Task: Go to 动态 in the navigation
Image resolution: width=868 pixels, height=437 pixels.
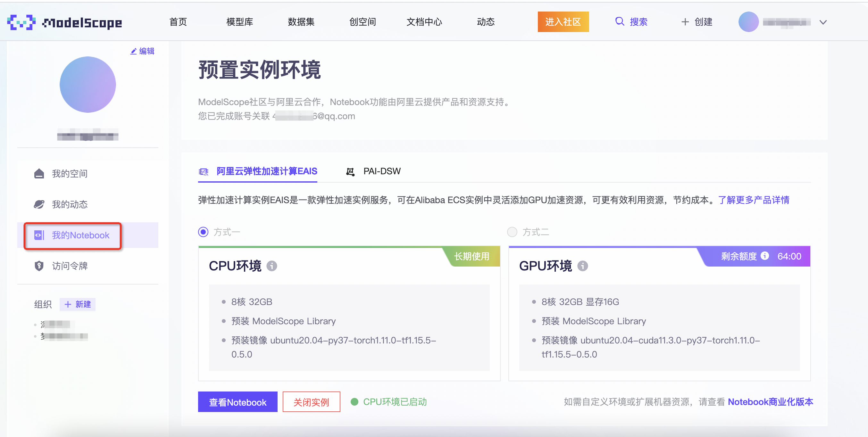Action: [486, 22]
